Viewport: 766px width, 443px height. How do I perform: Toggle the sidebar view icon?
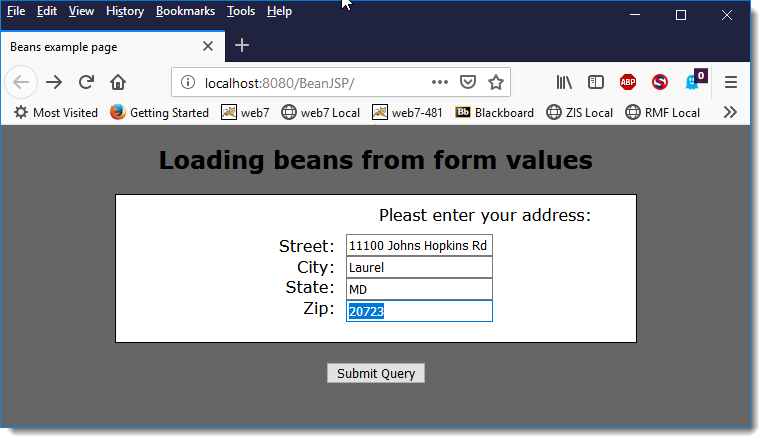click(596, 82)
